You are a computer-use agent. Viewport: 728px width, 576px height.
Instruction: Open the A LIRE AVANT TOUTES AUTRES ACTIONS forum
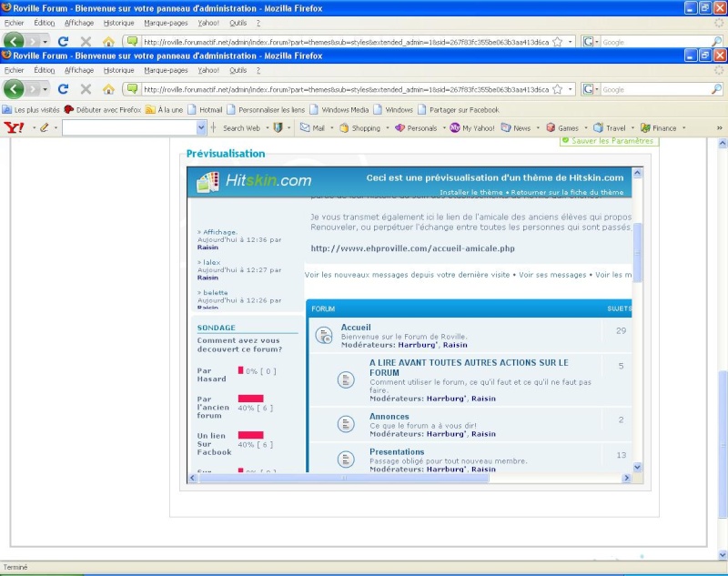[x=469, y=368]
